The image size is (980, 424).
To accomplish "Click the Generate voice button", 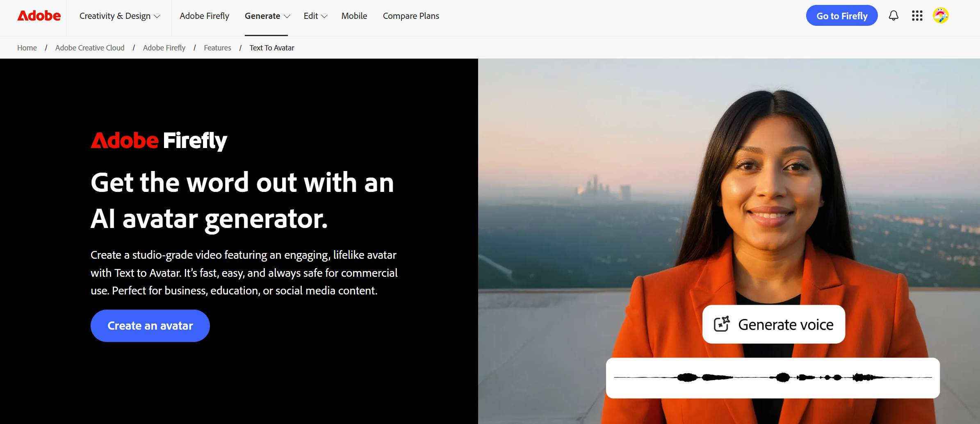I will (x=773, y=324).
